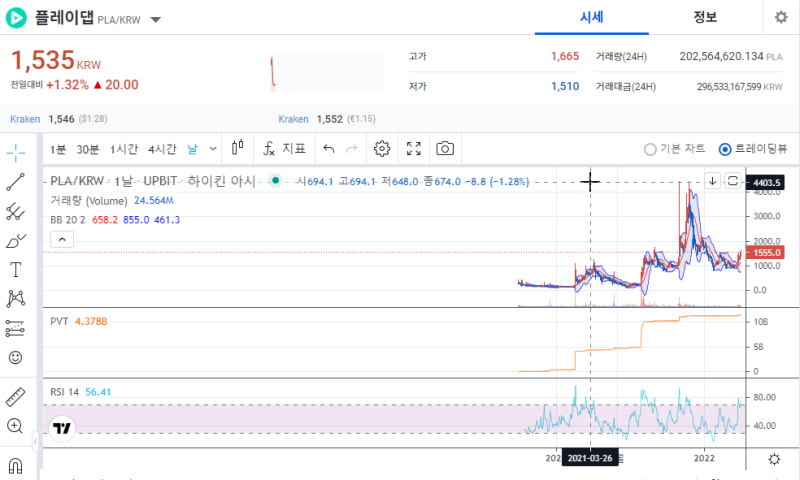Set the 1시간 timeframe
800x480 pixels.
(x=124, y=149)
